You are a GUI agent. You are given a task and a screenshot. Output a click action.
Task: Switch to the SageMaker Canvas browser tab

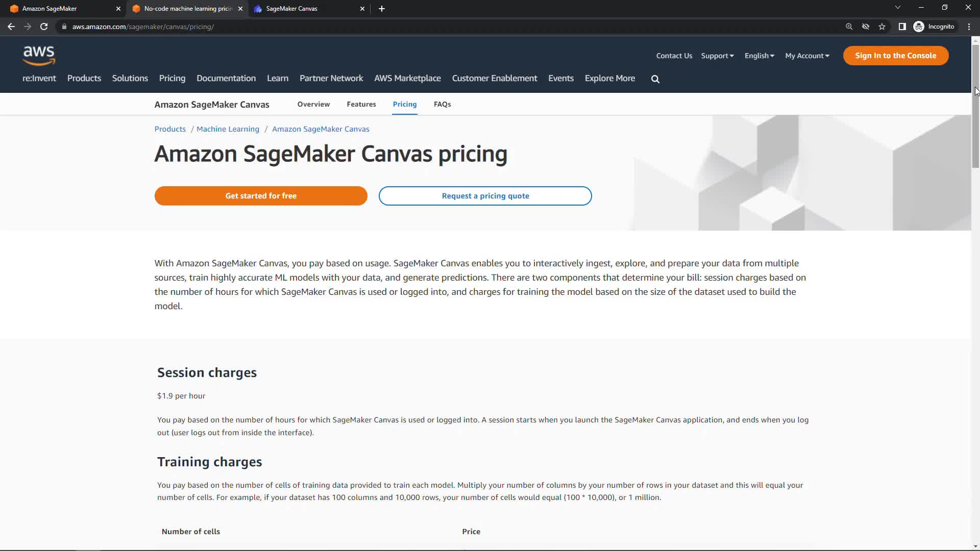click(x=306, y=9)
